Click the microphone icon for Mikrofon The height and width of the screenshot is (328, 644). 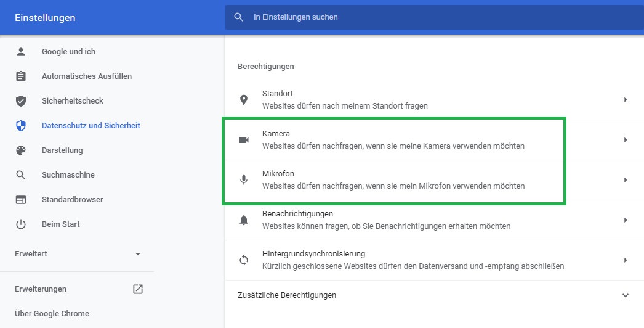point(244,180)
